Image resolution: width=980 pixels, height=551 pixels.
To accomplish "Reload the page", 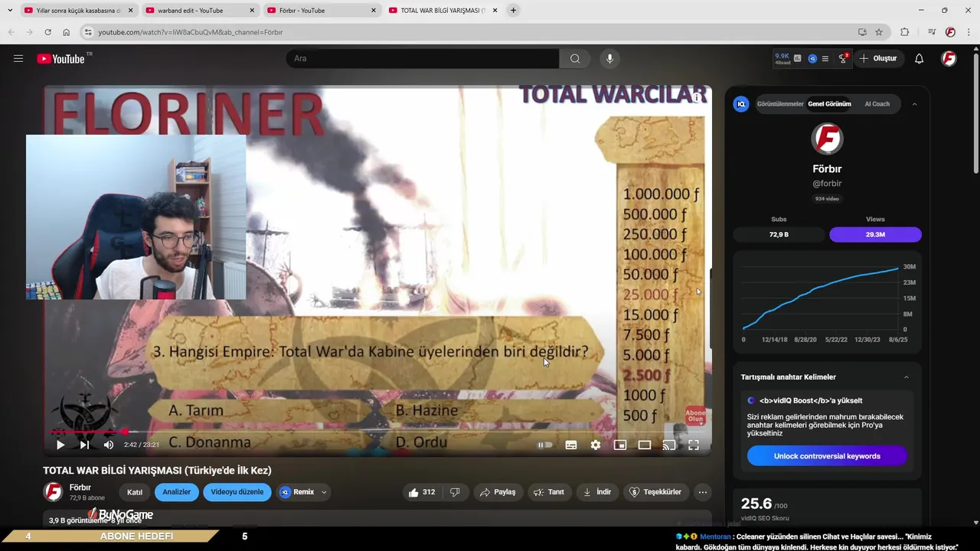I will coord(47,32).
